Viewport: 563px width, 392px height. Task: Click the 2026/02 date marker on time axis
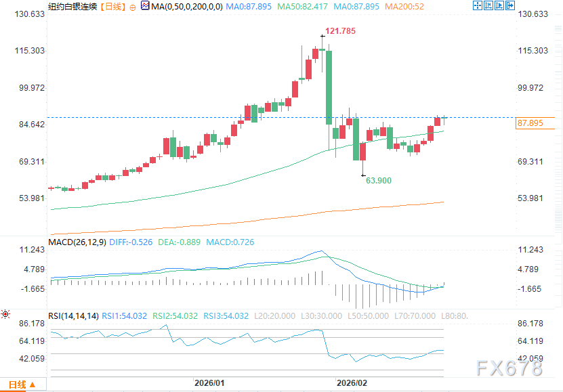[x=354, y=383]
